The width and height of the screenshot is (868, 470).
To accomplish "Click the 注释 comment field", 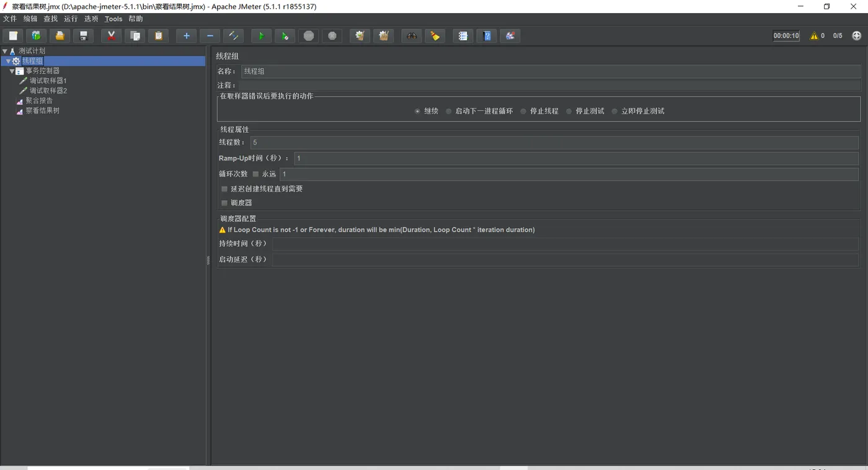I will tap(551, 86).
